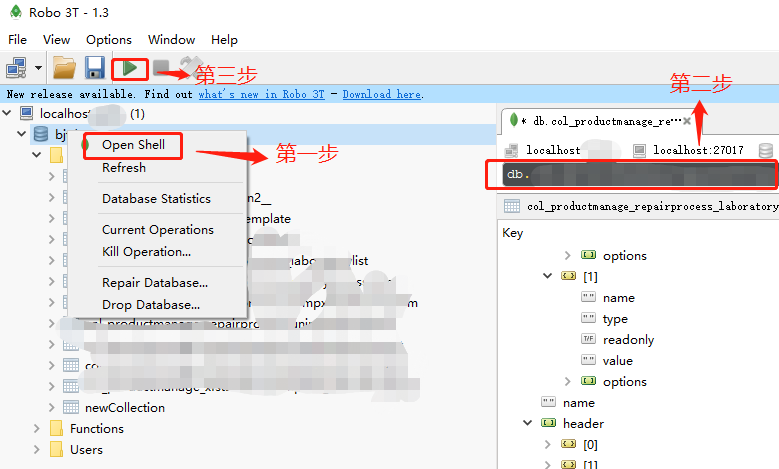This screenshot has height=469, width=779.
Task: Click the "Download here" link
Action: tap(382, 94)
